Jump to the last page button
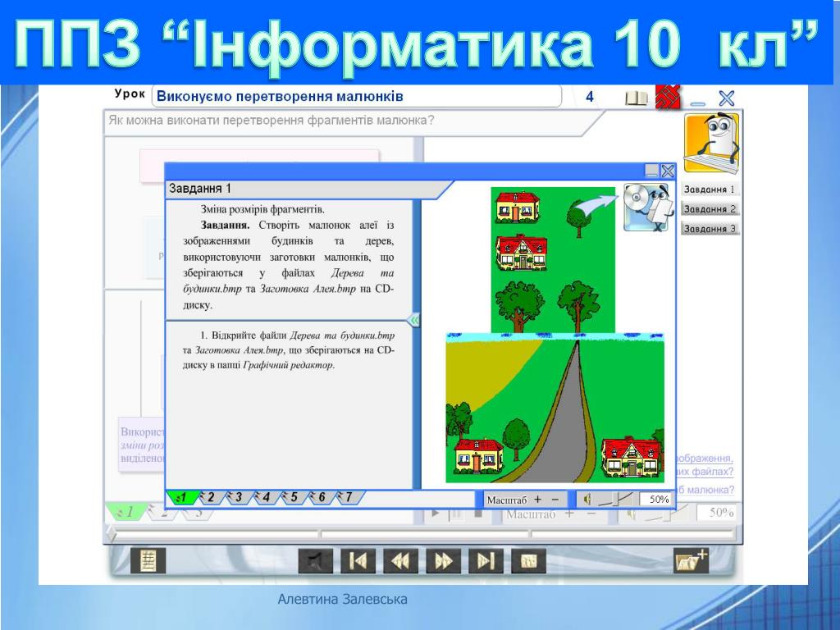840x630 pixels. (486, 561)
